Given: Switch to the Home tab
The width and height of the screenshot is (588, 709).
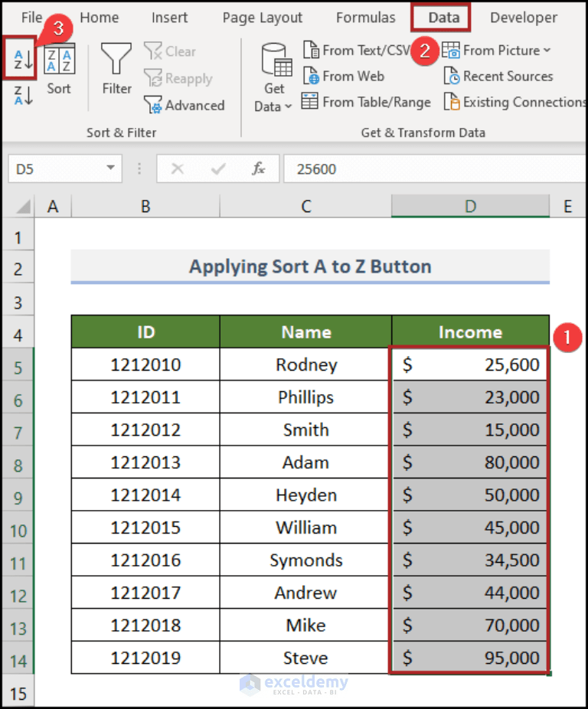Looking at the screenshot, I should pyautogui.click(x=99, y=18).
